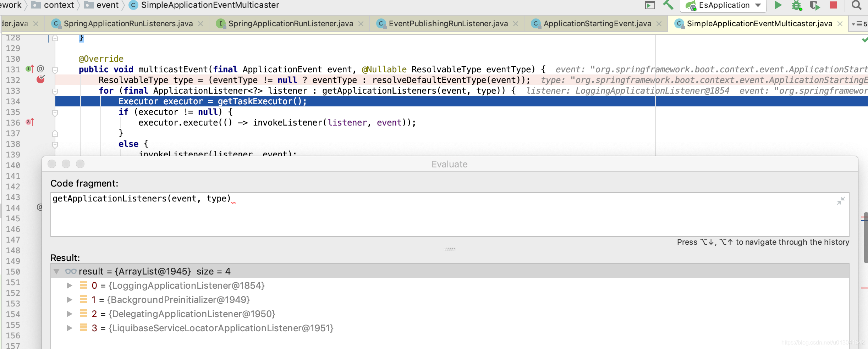The width and height of the screenshot is (868, 349).
Task: Collapse the multicastEvent method fold at line 131
Action: 55,70
